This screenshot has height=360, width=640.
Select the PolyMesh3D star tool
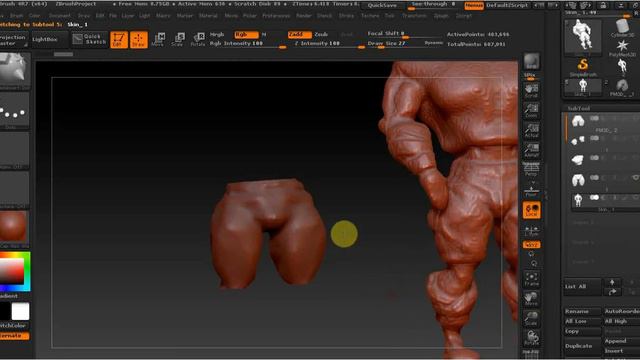coord(622,47)
